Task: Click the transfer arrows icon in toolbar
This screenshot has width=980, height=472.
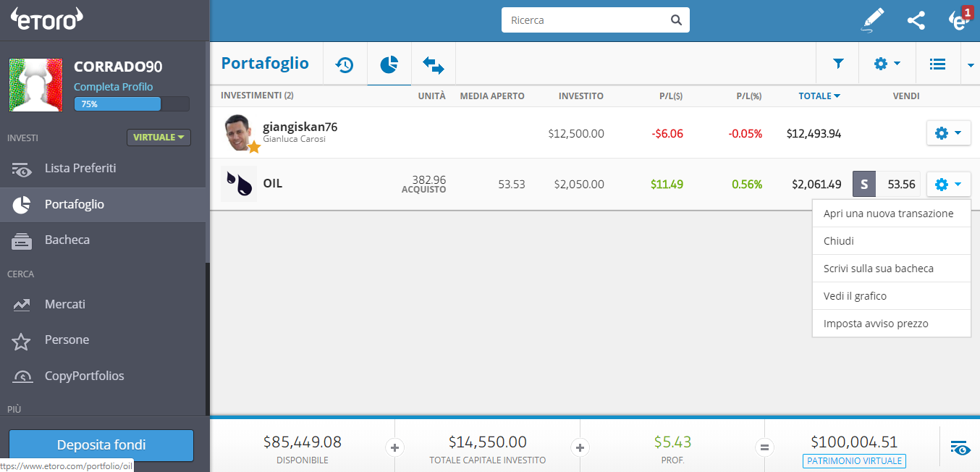Action: [434, 65]
